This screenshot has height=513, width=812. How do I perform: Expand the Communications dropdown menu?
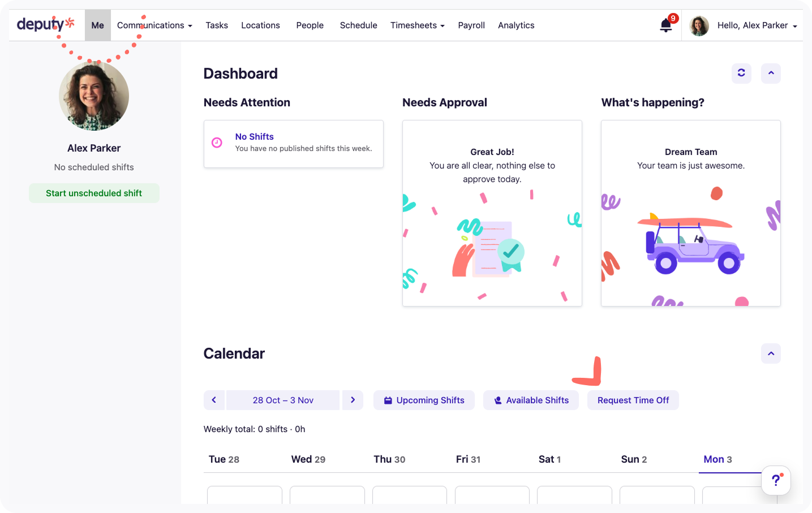coord(154,25)
